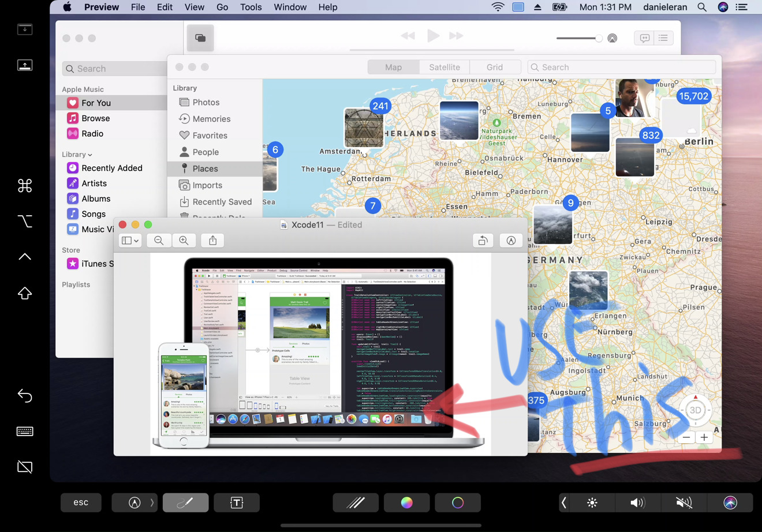This screenshot has width=762, height=532.
Task: Open the Tools menu
Action: [251, 7]
